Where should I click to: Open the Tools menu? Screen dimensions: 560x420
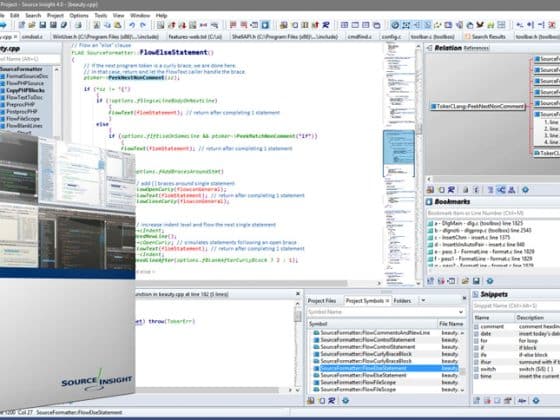pyautogui.click(x=101, y=15)
